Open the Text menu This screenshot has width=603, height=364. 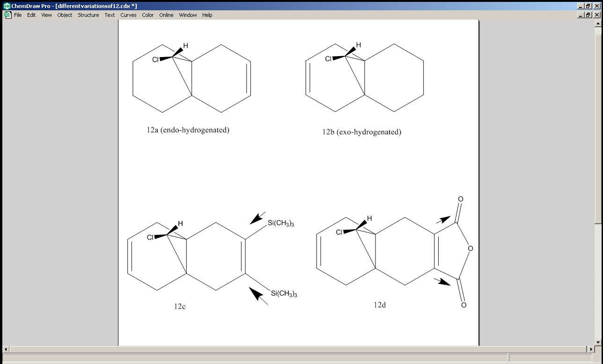[x=110, y=15]
